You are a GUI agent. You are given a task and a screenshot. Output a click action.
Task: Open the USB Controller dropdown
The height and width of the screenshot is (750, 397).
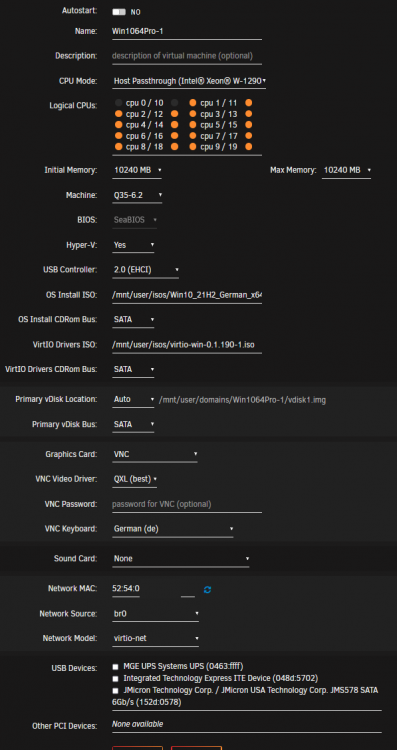[146, 270]
